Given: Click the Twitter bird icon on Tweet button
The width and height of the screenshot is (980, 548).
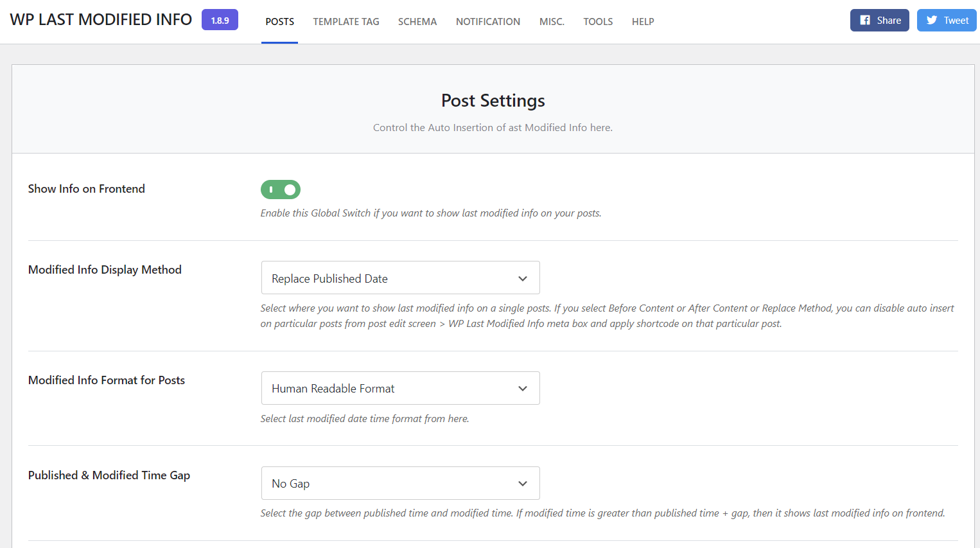Looking at the screenshot, I should pyautogui.click(x=932, y=21).
